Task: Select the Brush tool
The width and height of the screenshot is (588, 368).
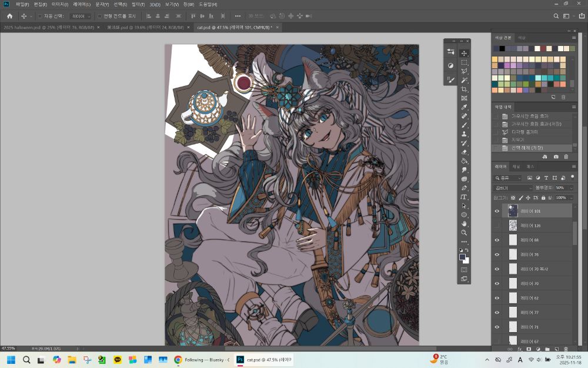Action: [464, 125]
